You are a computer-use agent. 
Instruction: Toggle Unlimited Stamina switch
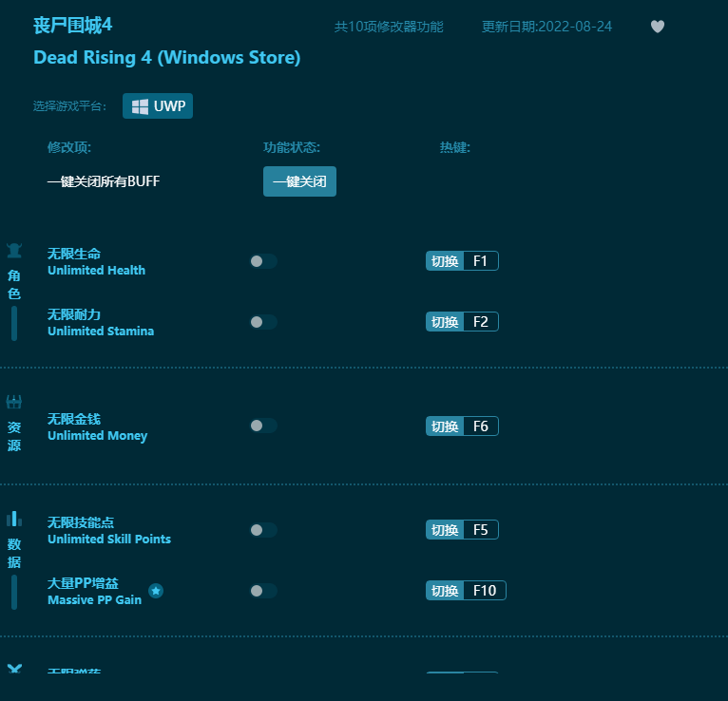coord(263,322)
